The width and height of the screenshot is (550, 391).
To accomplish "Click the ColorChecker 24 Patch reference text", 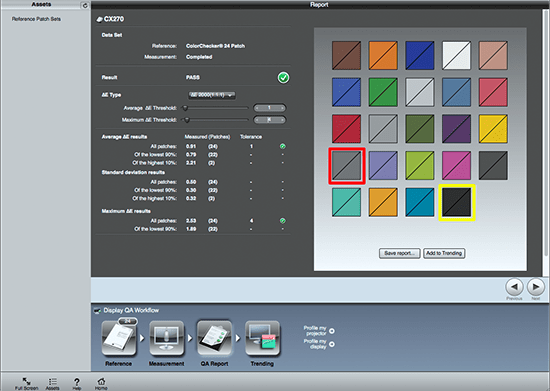I will pos(215,46).
